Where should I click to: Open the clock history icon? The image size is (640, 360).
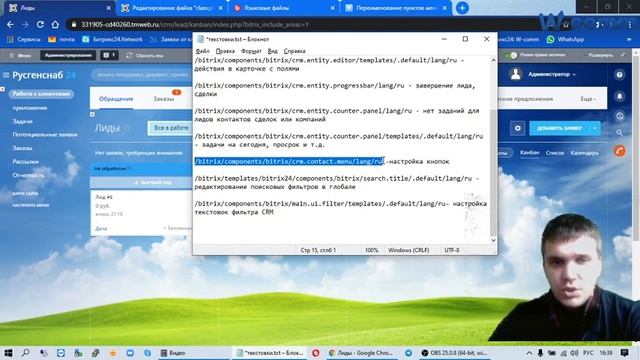(620, 116)
